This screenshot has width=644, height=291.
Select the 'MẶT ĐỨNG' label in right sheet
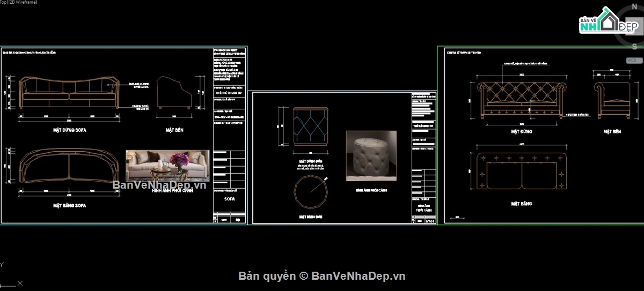coord(522,131)
